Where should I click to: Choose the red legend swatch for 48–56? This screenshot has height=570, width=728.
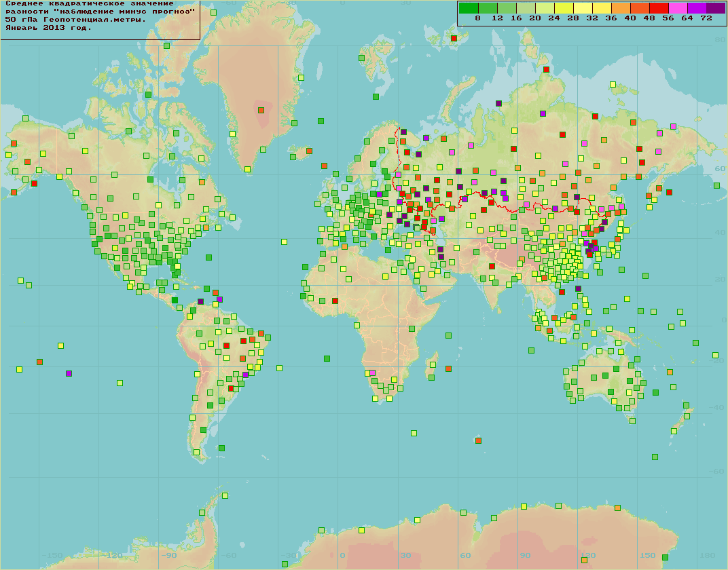tap(659, 8)
